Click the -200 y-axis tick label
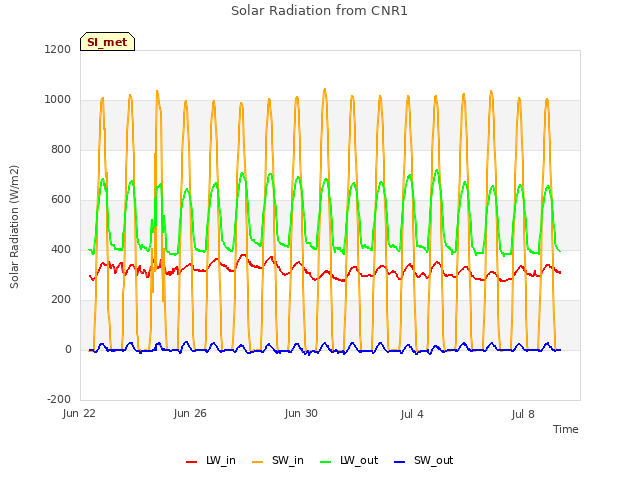640x480 pixels. tap(59, 399)
